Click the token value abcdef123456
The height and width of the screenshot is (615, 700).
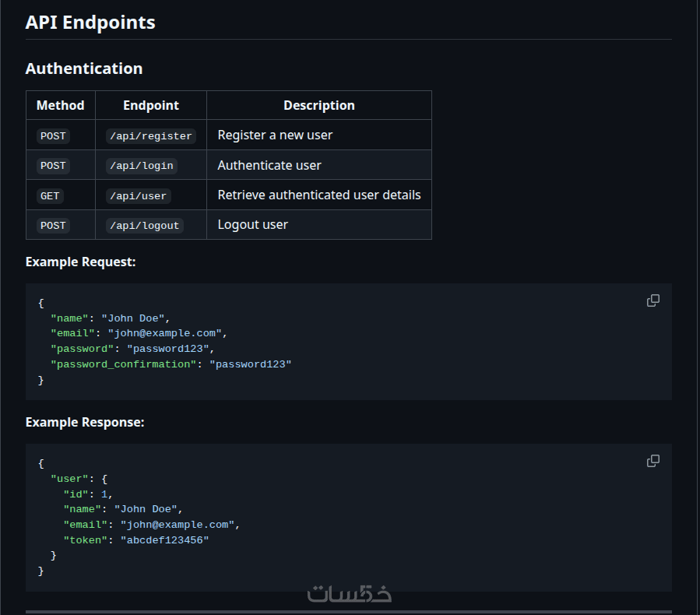[164, 540]
